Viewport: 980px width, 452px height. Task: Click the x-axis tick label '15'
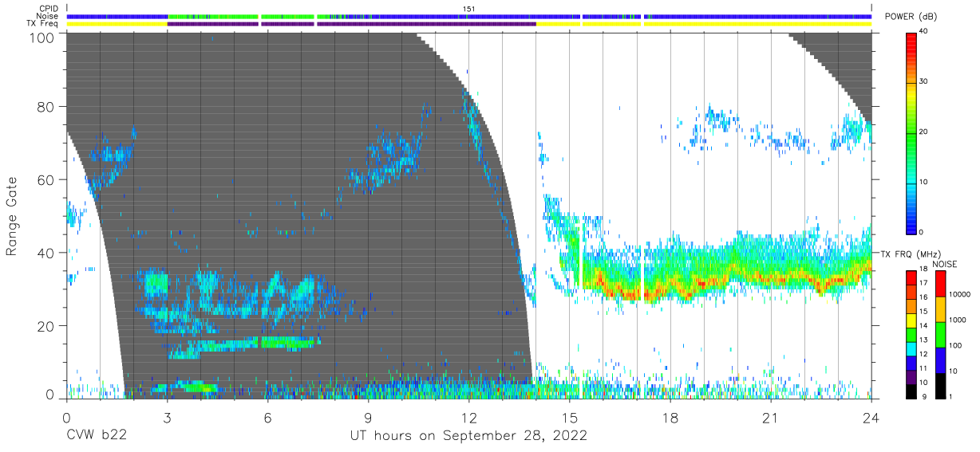pyautogui.click(x=569, y=418)
